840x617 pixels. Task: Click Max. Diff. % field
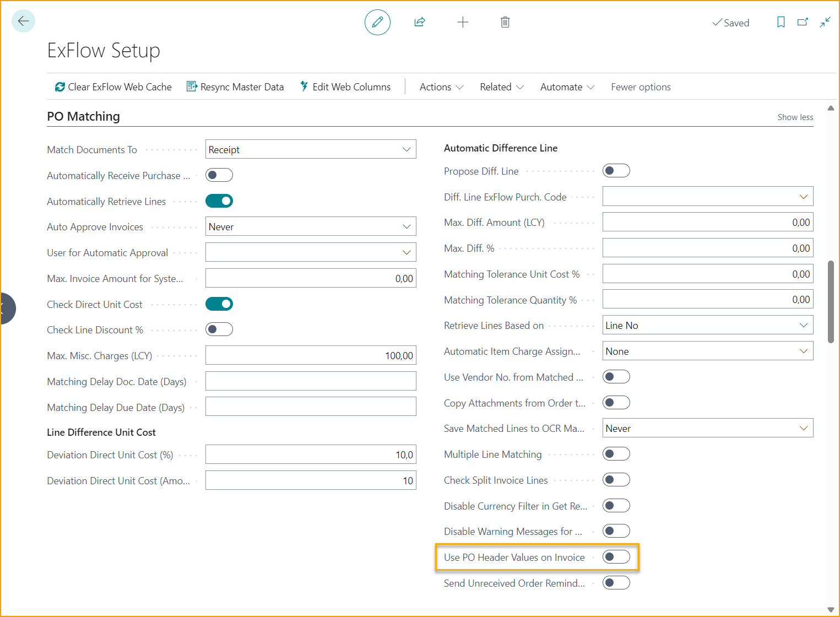click(x=708, y=248)
